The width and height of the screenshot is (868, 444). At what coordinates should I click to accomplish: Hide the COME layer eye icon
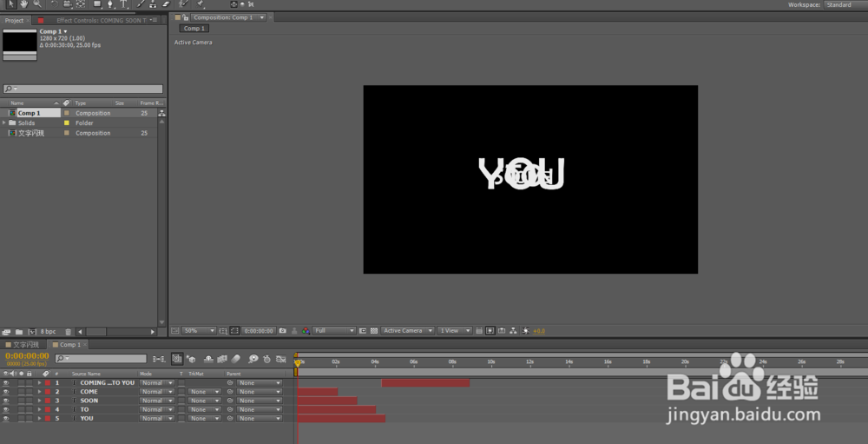[6, 392]
